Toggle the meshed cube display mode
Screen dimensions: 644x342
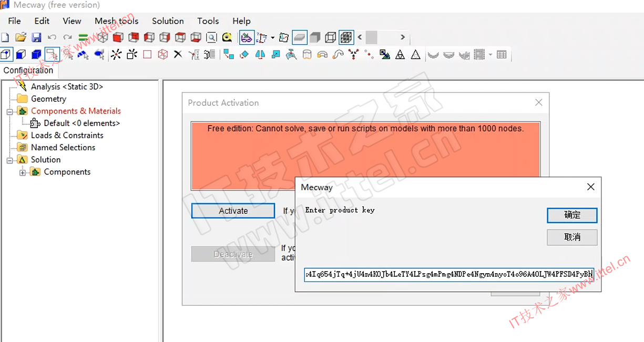pyautogui.click(x=346, y=37)
